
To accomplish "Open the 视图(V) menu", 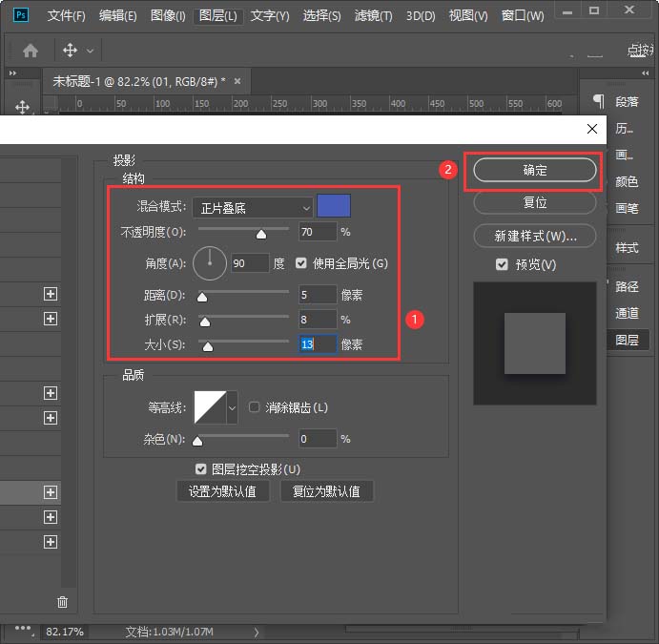I will [x=468, y=16].
